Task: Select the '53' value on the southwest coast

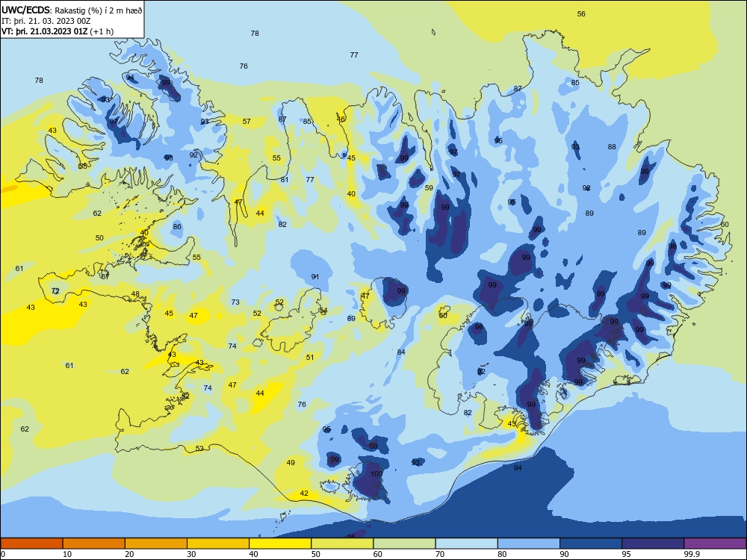Action: pos(199,448)
